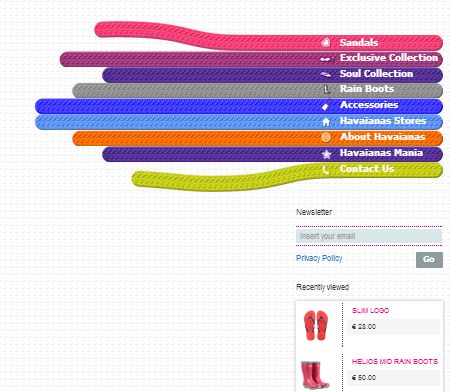Click the icon beside Exclusive Collection
This screenshot has width=451, height=392.
coord(327,59)
